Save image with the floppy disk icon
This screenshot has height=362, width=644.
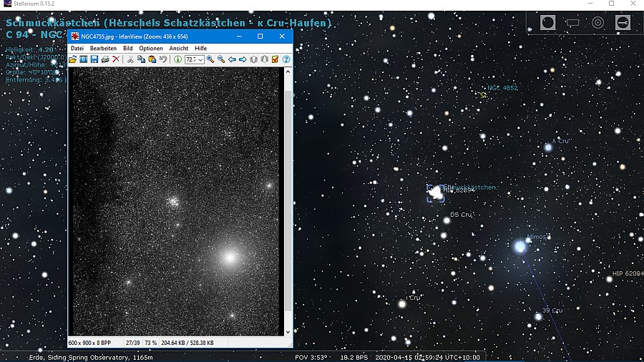coord(94,59)
